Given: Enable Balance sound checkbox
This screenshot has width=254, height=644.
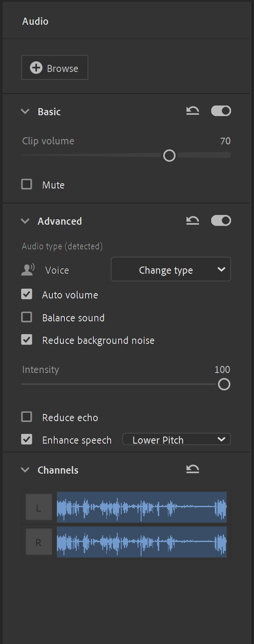Looking at the screenshot, I should [27, 317].
